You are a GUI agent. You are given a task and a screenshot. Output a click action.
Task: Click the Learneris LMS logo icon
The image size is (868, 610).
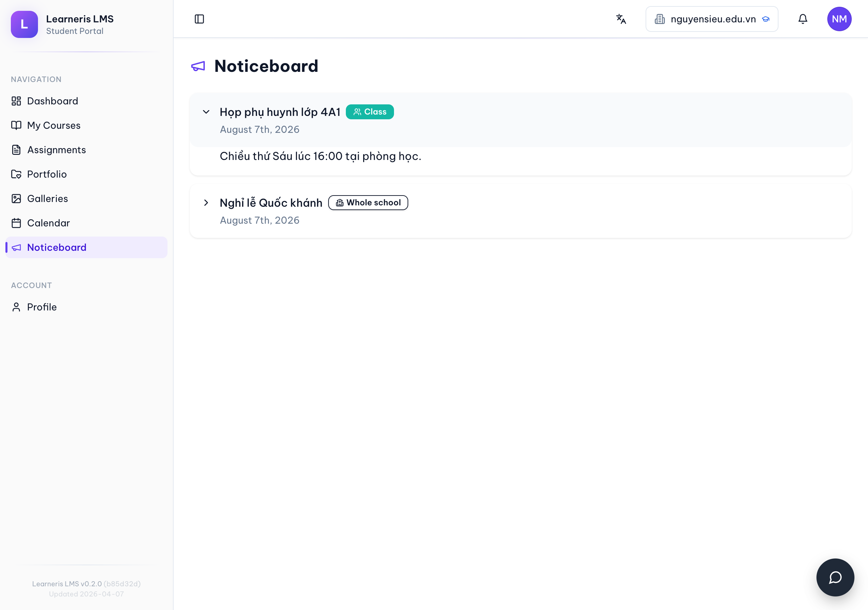[x=24, y=24]
